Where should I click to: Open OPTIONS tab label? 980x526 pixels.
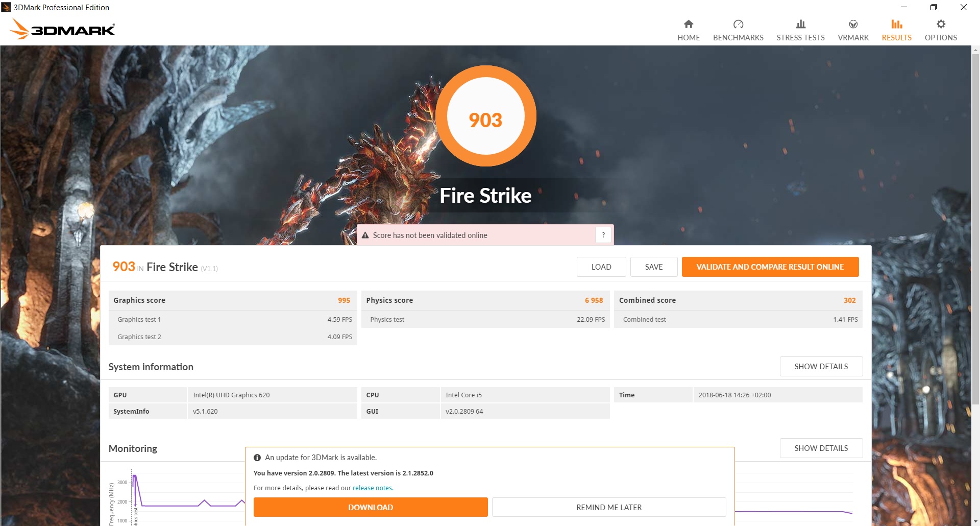click(941, 38)
